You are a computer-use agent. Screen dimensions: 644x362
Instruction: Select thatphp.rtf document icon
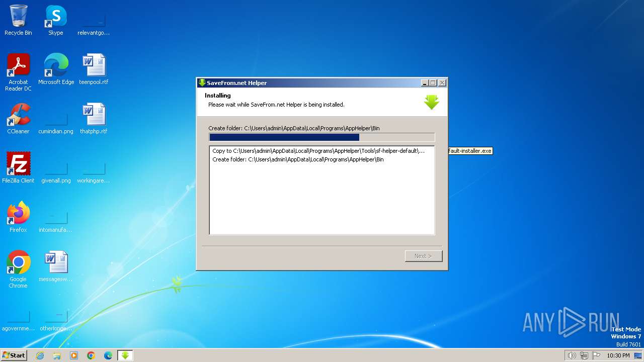pos(94,119)
